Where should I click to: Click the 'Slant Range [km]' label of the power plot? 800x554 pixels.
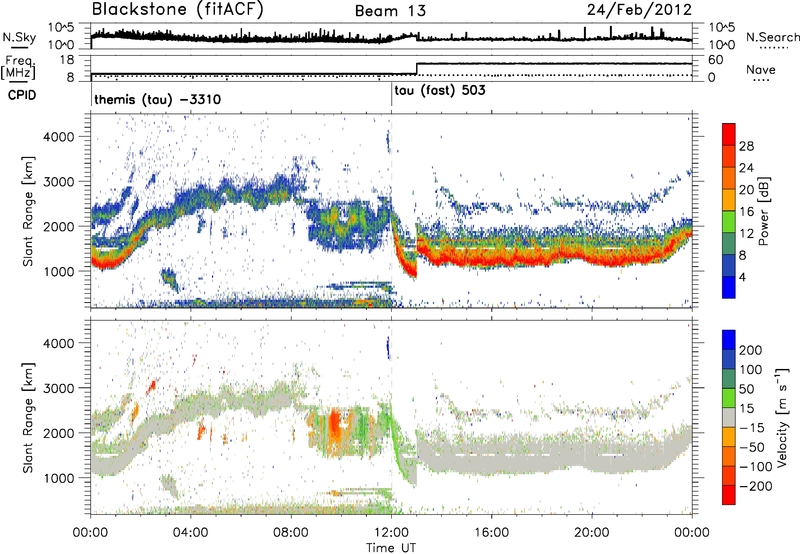[x=28, y=211]
